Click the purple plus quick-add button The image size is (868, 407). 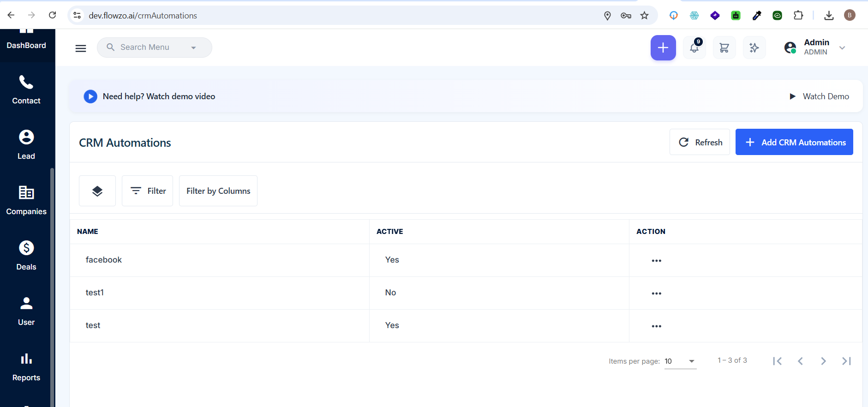tap(663, 48)
